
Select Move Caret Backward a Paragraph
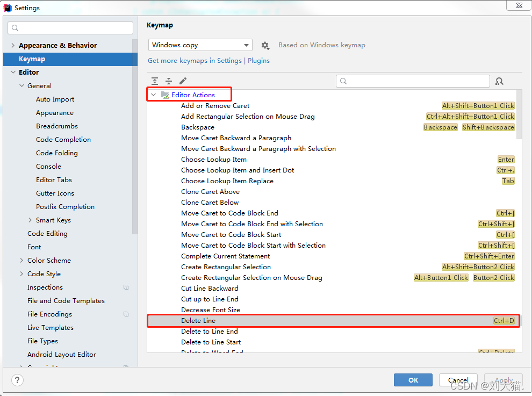pos(334,138)
